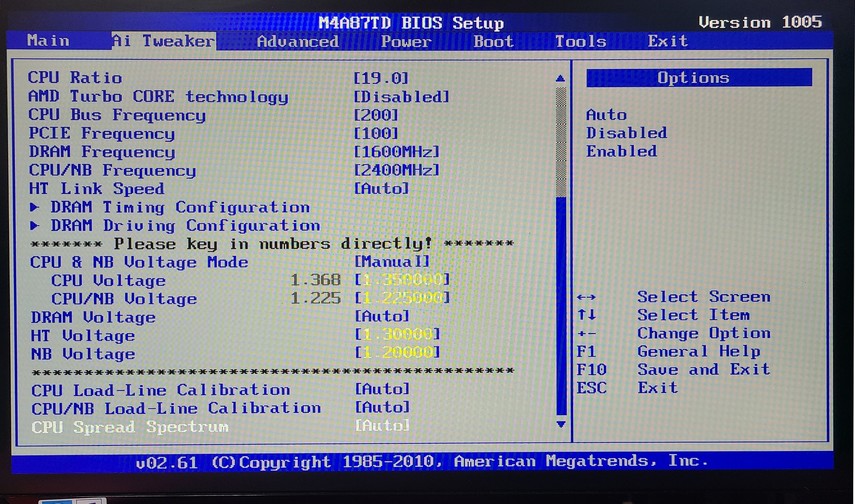
Task: Click the CPU Ratio value field
Action: 381,78
